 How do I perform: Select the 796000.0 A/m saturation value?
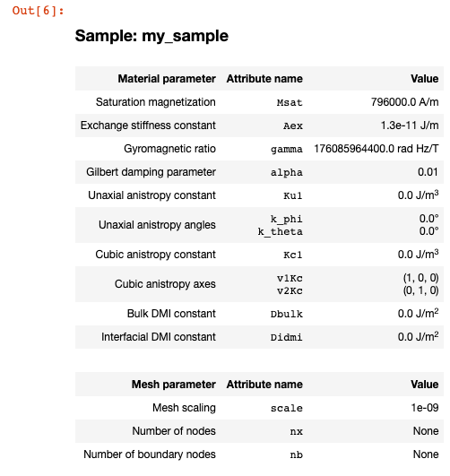point(405,102)
